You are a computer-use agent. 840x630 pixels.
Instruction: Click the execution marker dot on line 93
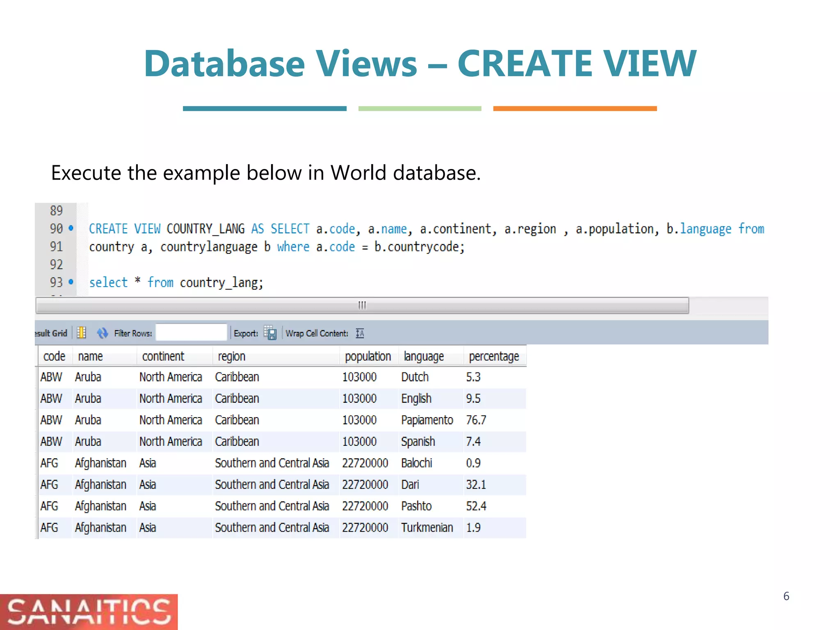pyautogui.click(x=71, y=282)
